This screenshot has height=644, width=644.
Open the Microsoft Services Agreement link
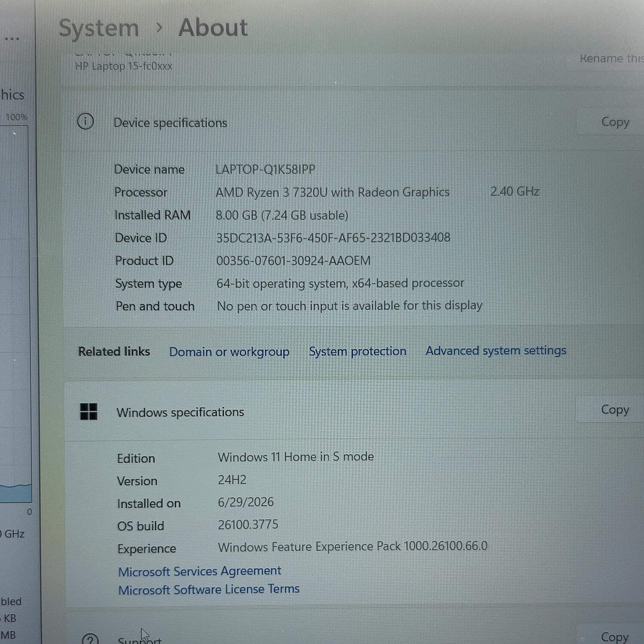tap(200, 571)
